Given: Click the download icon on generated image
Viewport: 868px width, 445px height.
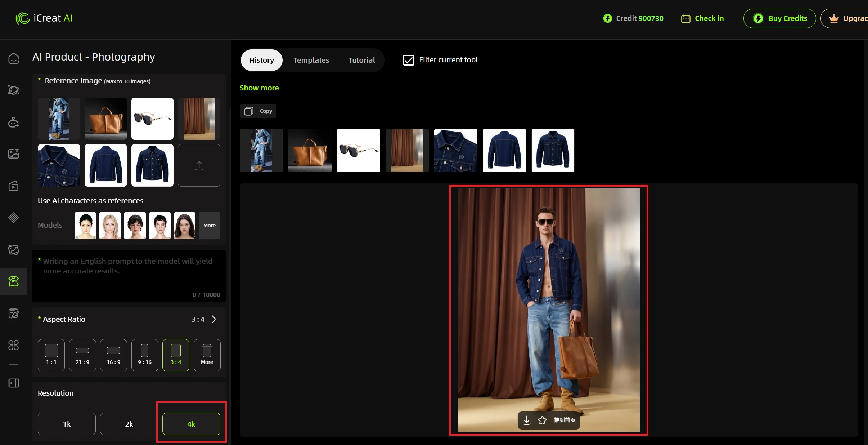Looking at the screenshot, I should point(526,420).
